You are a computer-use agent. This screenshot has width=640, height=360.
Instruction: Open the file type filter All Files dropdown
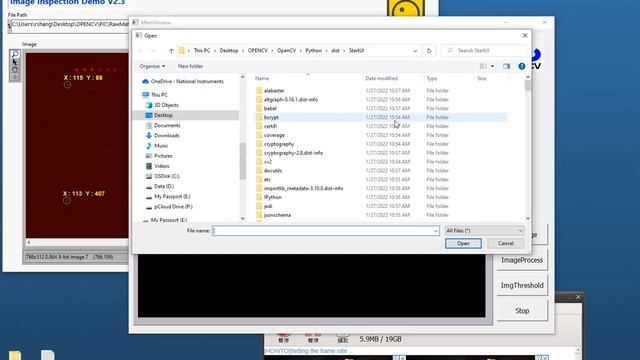pyautogui.click(x=484, y=231)
